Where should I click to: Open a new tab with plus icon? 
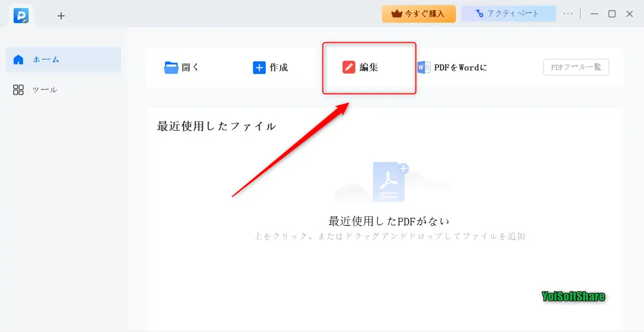61,16
